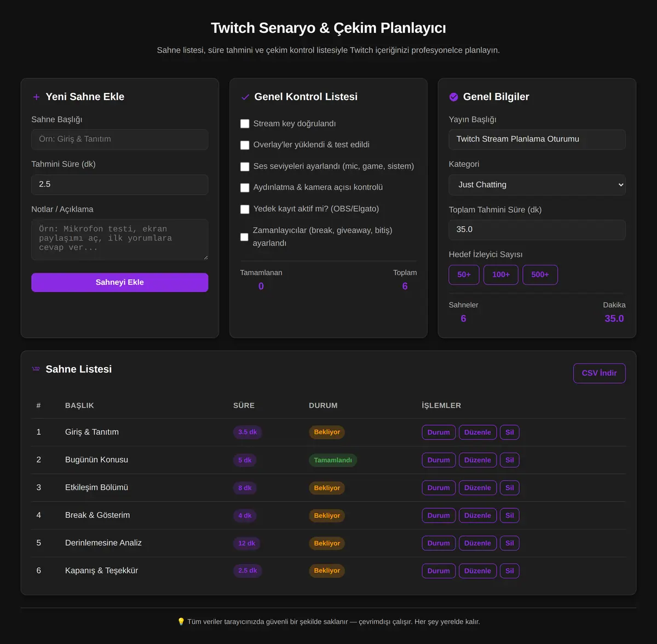This screenshot has height=644, width=657.
Task: Click Sil for Bugünün Konusu
Action: [510, 460]
